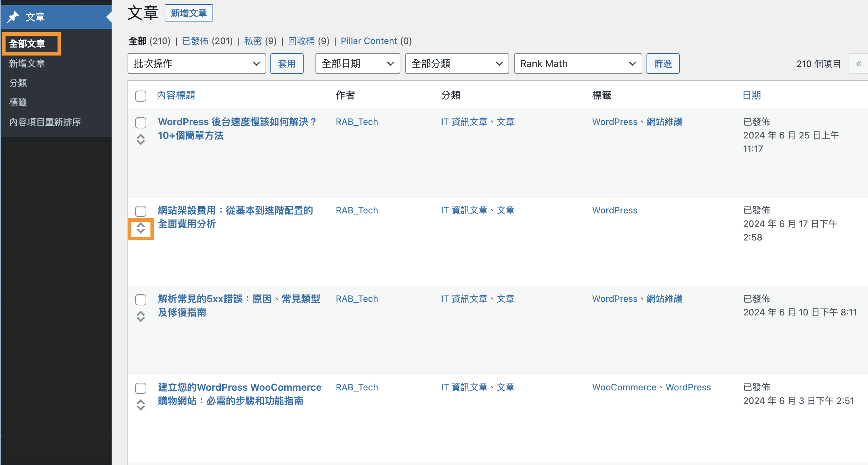Image resolution: width=868 pixels, height=465 pixels.
Task: Go to 分類 in the sidebar submenu
Action: pyautogui.click(x=18, y=83)
